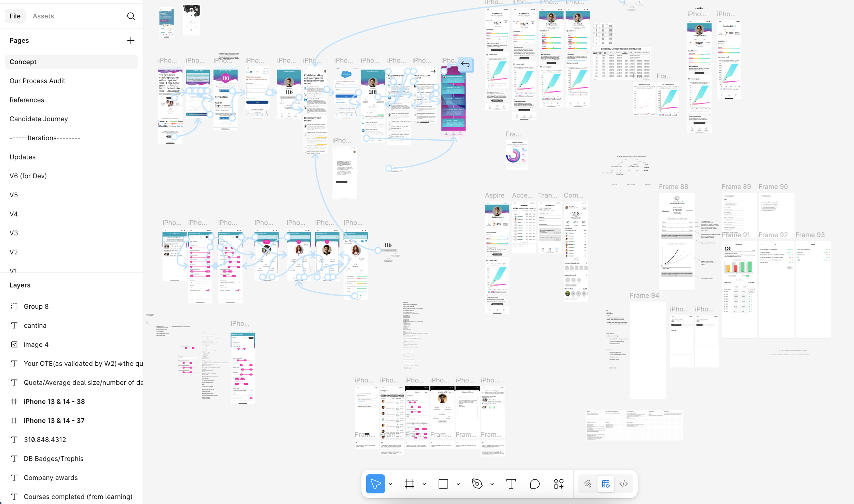This screenshot has width=854, height=504.
Task: Switch to the Assets tab
Action: [x=43, y=16]
